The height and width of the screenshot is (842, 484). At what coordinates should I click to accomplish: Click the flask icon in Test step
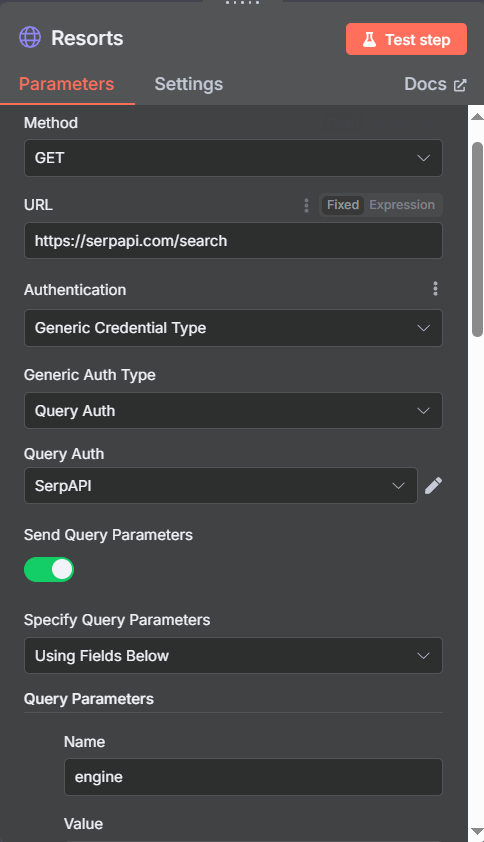coord(369,39)
